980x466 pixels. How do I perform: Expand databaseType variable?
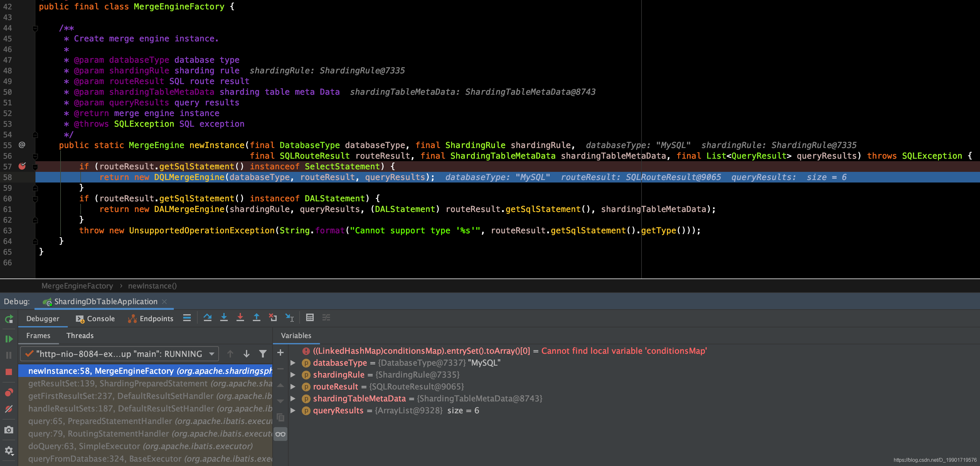click(x=293, y=363)
